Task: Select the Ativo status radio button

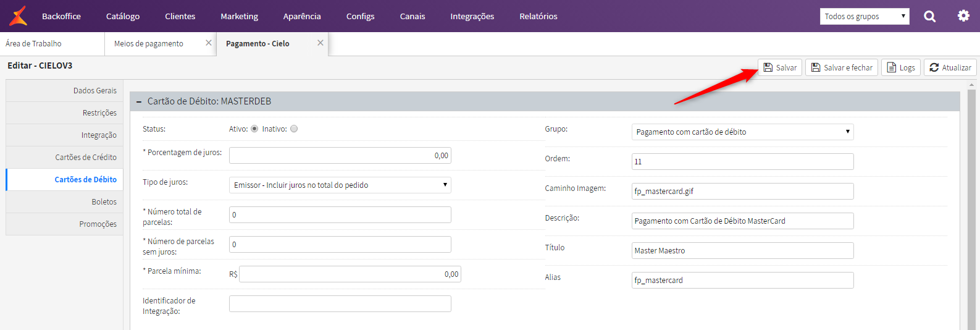Action: pos(254,129)
